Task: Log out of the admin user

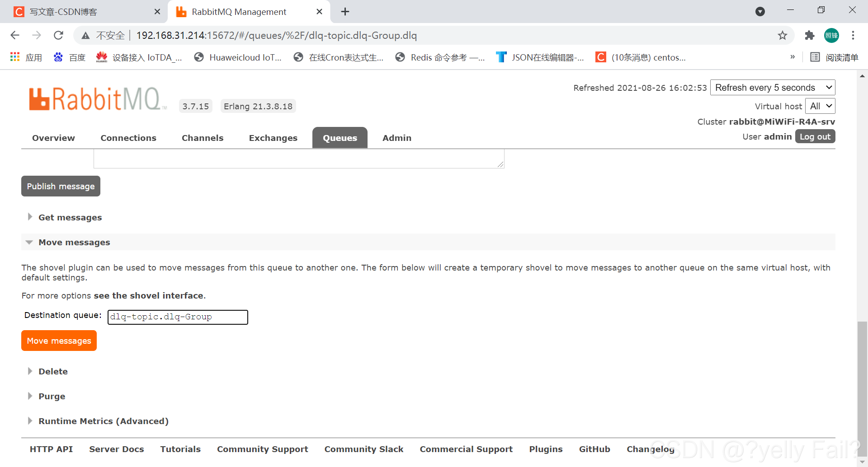Action: (815, 136)
